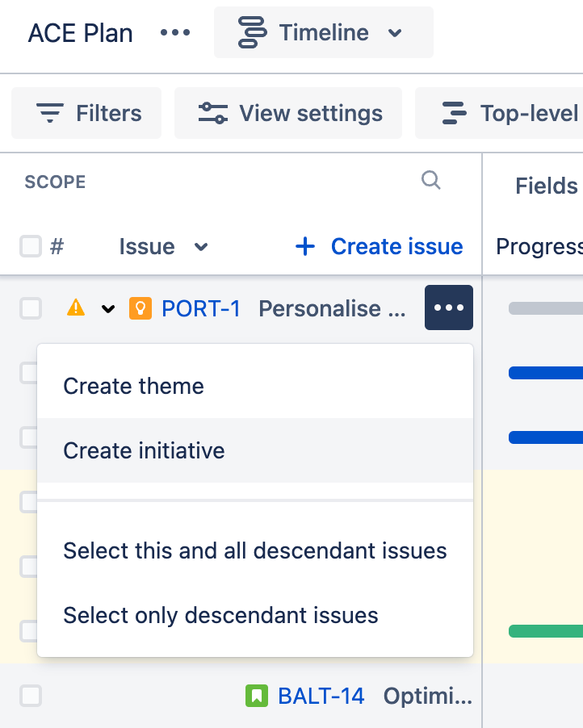Select this and all descendant issues
This screenshot has height=728, width=583.
[x=255, y=550]
